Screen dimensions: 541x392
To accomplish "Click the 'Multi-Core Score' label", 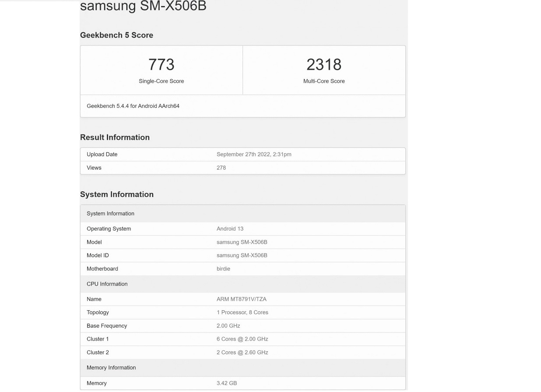I will tap(324, 81).
